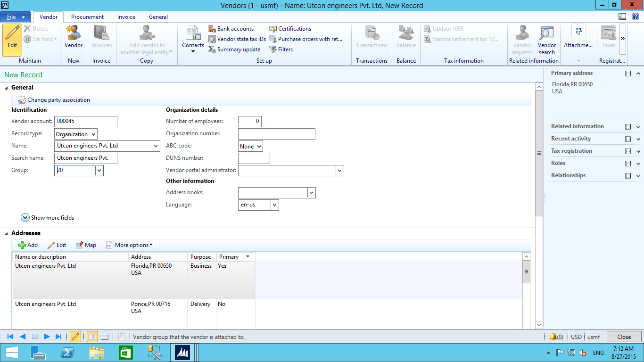
Task: Expand the Roles FactBox
Action: (x=638, y=164)
